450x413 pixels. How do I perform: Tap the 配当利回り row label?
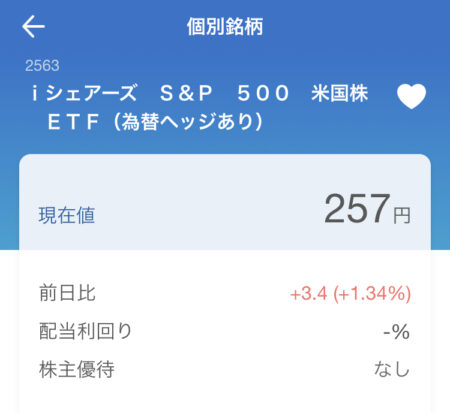[x=86, y=331]
